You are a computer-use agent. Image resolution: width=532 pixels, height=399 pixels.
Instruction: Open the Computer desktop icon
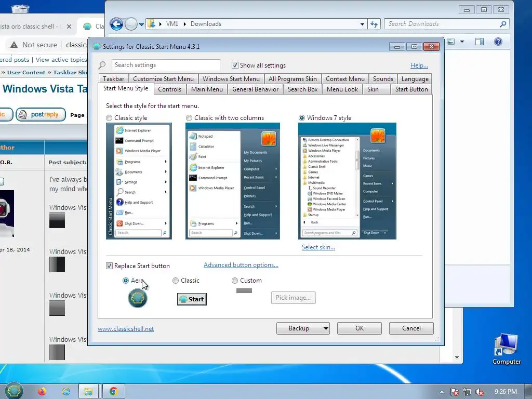pyautogui.click(x=506, y=349)
